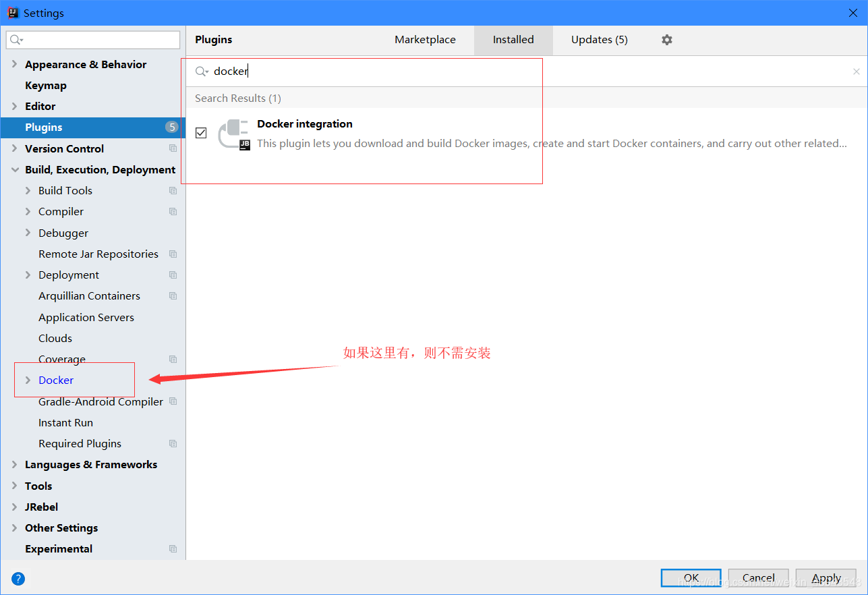Select Gradle-Android Compiler settings

(x=100, y=401)
